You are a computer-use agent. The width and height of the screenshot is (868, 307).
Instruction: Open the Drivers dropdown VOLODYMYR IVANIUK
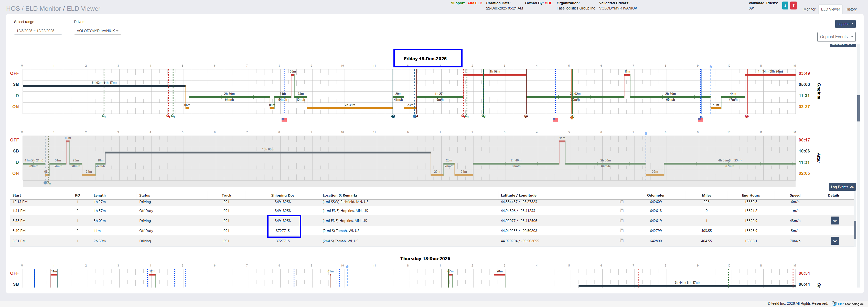pos(97,31)
